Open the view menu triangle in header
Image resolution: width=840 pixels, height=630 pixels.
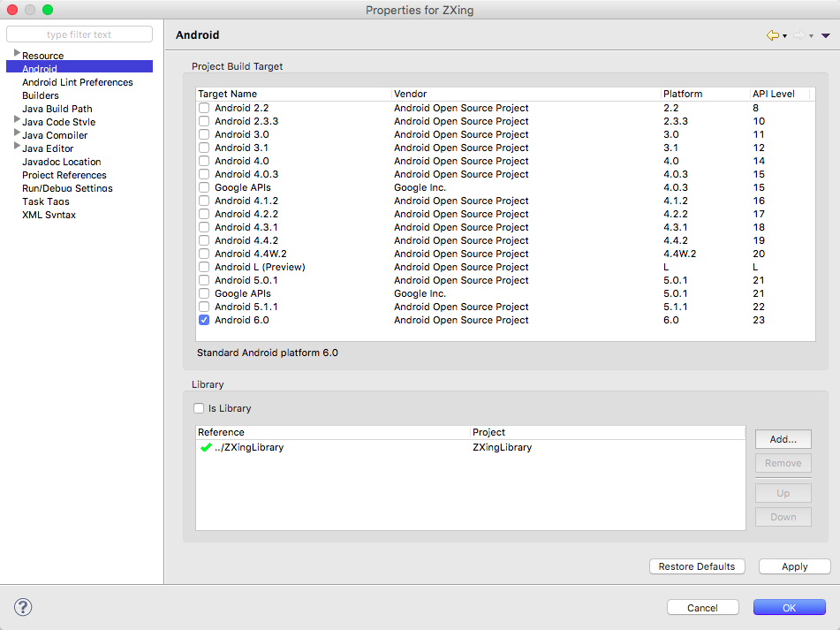(826, 36)
